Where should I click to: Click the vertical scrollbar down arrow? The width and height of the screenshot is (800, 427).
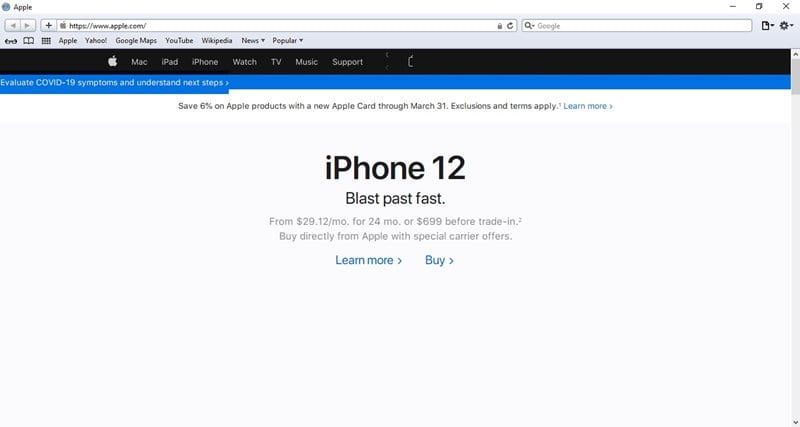pyautogui.click(x=795, y=422)
